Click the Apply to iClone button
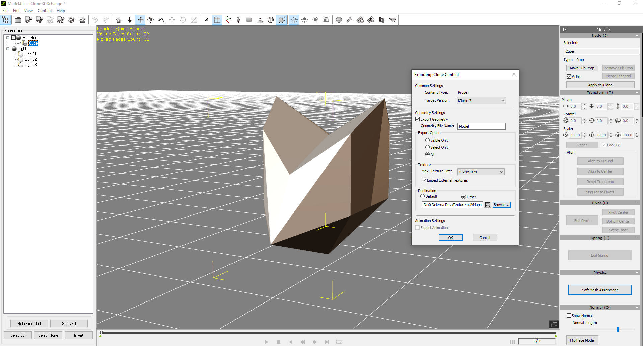Screen dimensions: 644x346 tap(600, 85)
